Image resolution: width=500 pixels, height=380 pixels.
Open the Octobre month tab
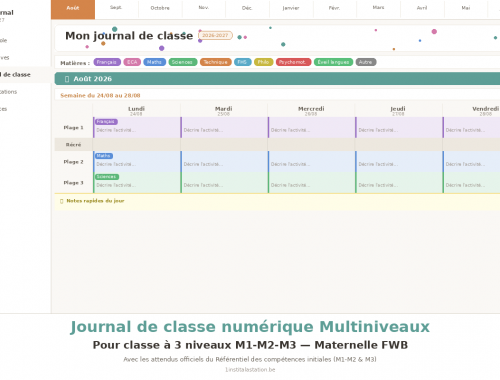click(160, 8)
